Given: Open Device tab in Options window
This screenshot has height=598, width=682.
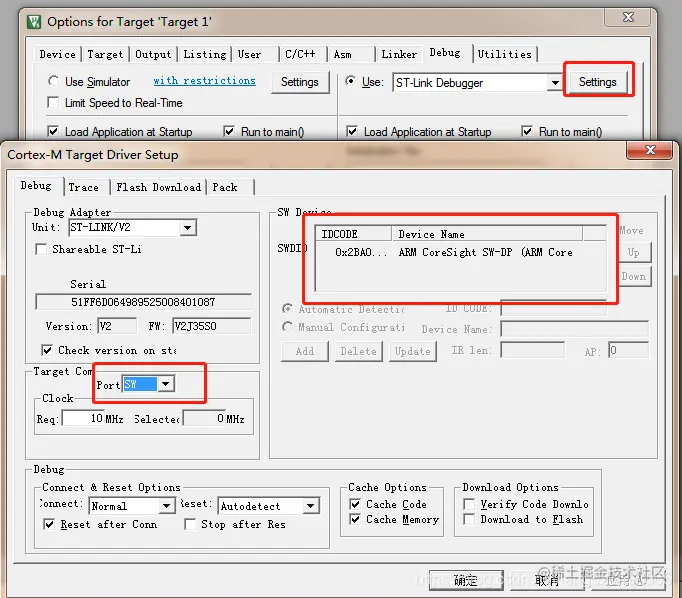Looking at the screenshot, I should 57,54.
